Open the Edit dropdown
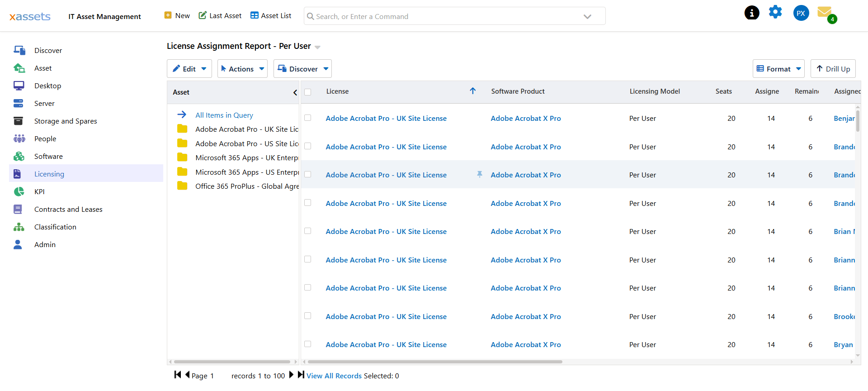 (189, 69)
